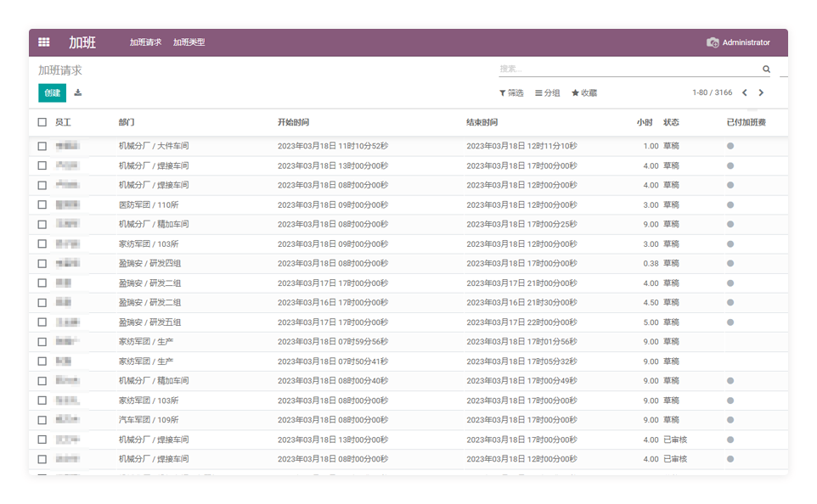The width and height of the screenshot is (817, 504).
Task: Go to next page arrow
Action: click(761, 92)
